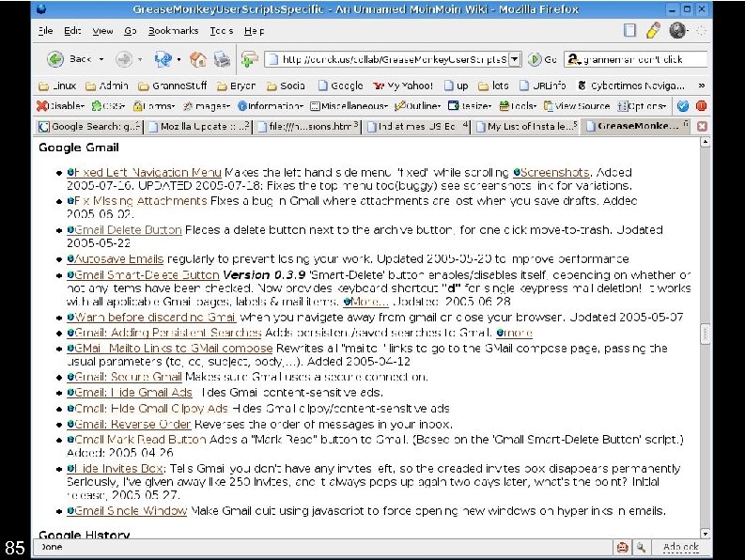Image resolution: width=745 pixels, height=560 pixels.
Task: Click the vertical scrollbar thumb
Action: [x=706, y=334]
